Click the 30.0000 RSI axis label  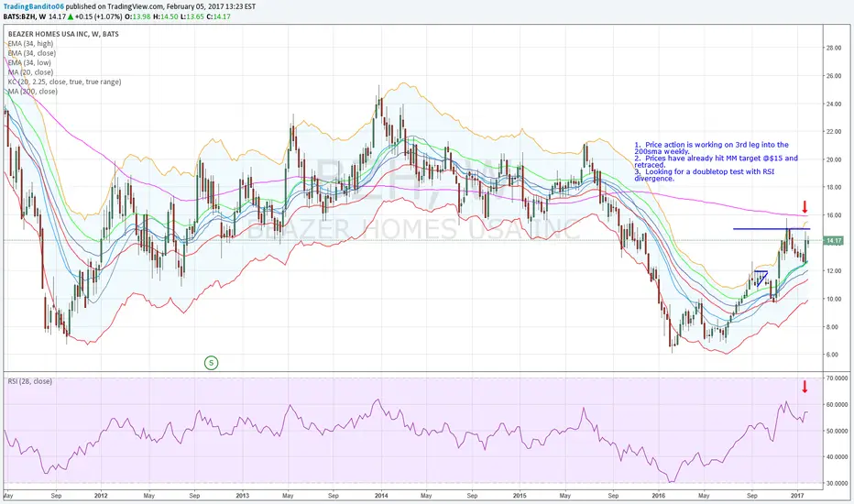(x=837, y=483)
